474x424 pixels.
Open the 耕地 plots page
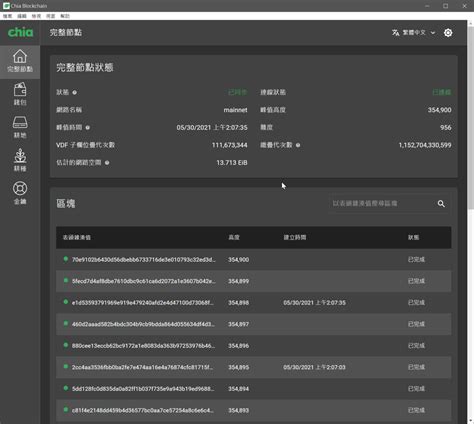[20, 127]
